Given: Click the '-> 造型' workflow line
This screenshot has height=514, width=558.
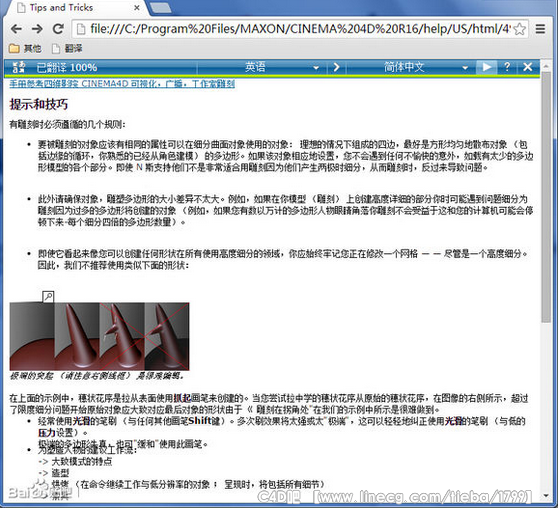Looking at the screenshot, I should (53, 473).
